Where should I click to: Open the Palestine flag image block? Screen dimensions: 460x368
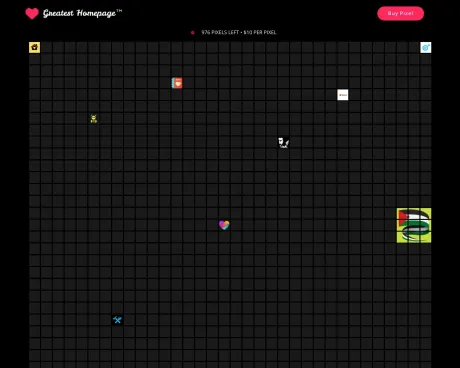click(x=414, y=225)
